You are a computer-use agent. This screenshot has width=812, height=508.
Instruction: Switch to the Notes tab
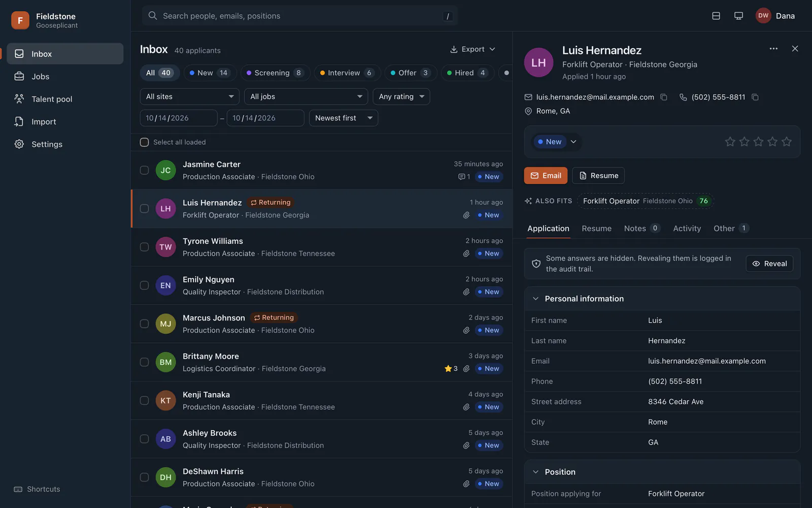[641, 229]
